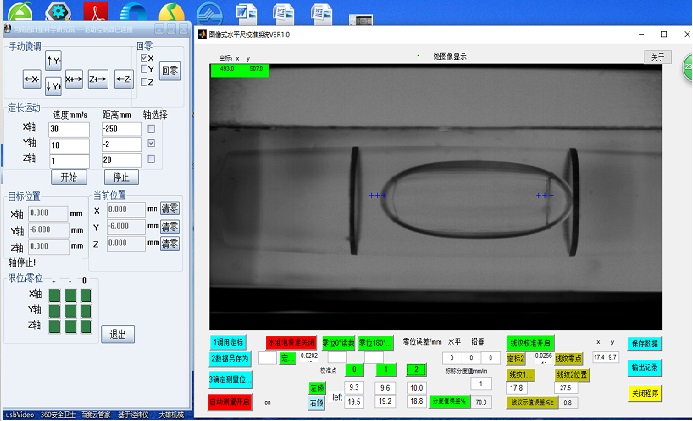Click Z轴 distance field showing 20
693x421 pixels.
point(122,160)
